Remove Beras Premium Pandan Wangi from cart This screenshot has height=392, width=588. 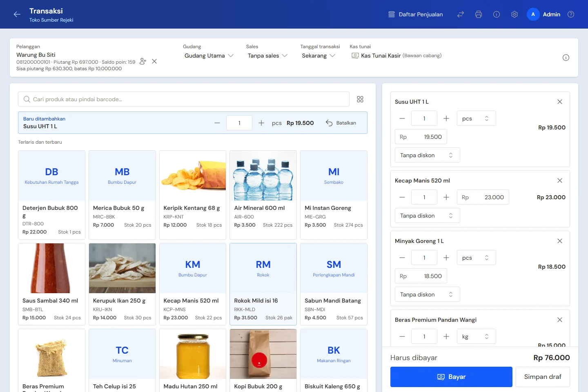[560, 320]
